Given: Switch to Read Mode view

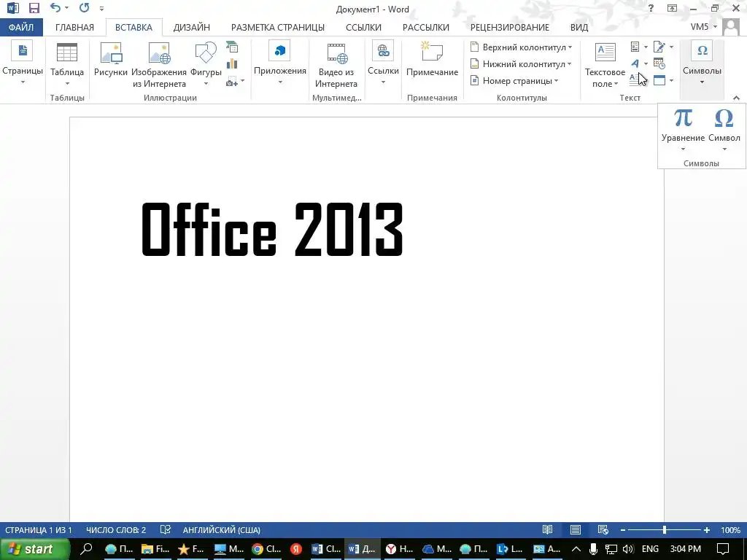Looking at the screenshot, I should [x=548, y=530].
